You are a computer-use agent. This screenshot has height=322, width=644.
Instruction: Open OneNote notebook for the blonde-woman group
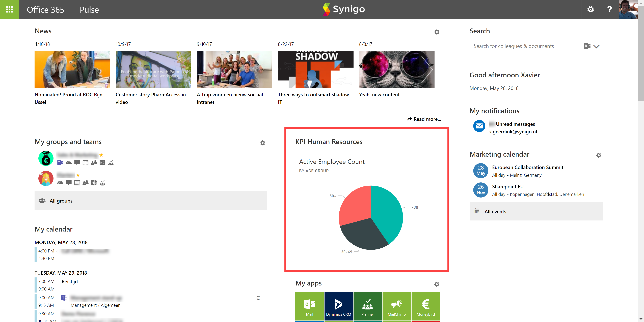(94, 183)
